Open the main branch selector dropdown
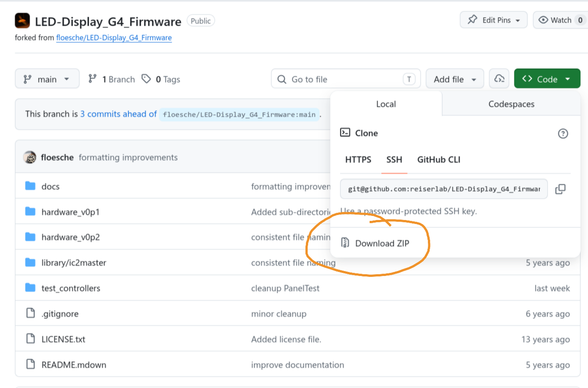 pyautogui.click(x=47, y=79)
